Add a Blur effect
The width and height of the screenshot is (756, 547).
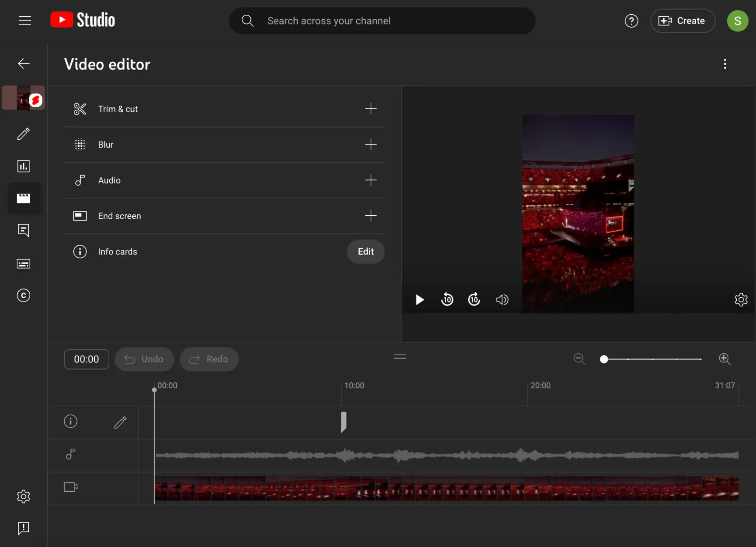pos(371,145)
